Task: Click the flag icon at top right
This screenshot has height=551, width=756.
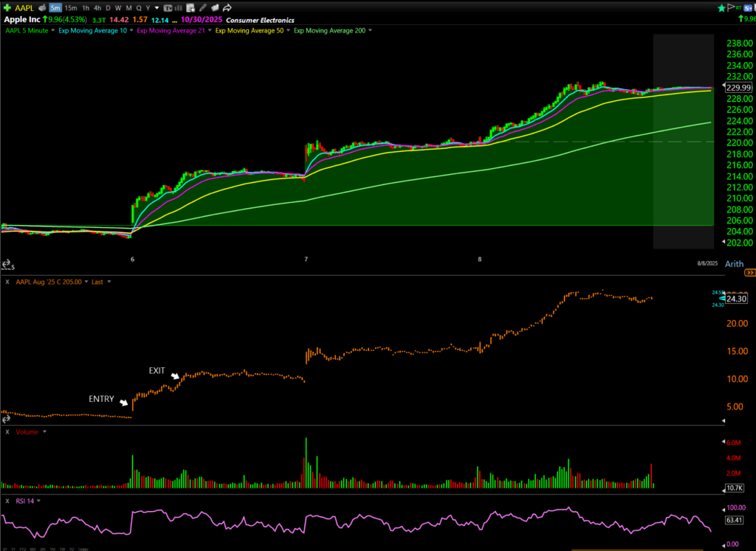Action: [x=730, y=7]
